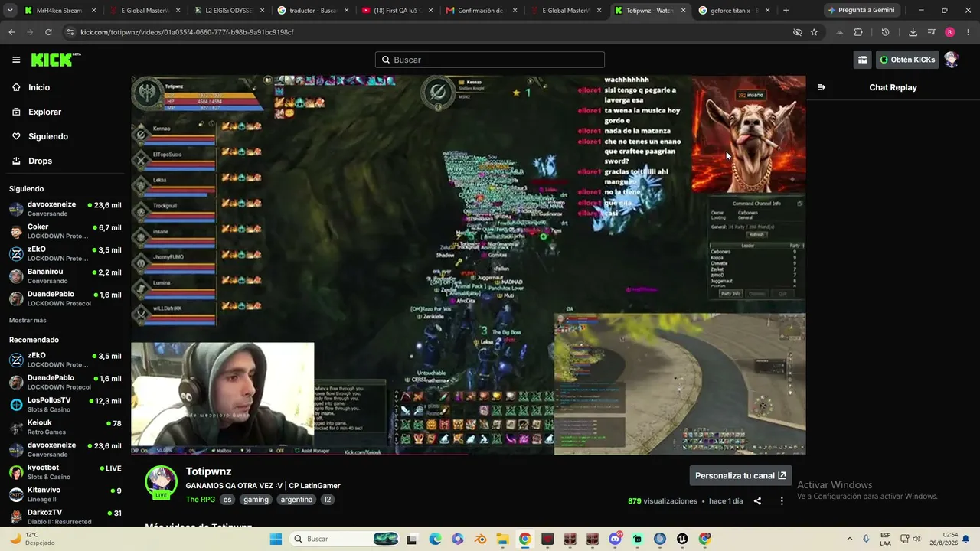
Task: Open Microsoft Edge from the taskbar
Action: tap(435, 539)
